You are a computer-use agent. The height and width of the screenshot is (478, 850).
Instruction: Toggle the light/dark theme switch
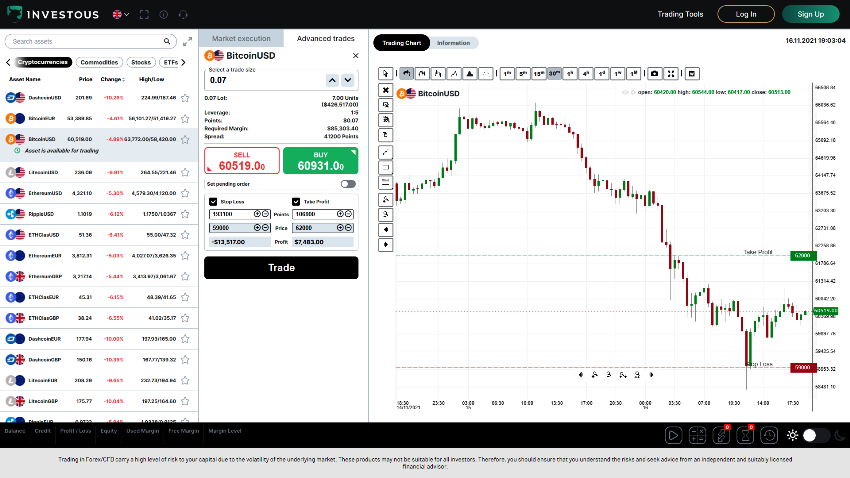tap(816, 435)
